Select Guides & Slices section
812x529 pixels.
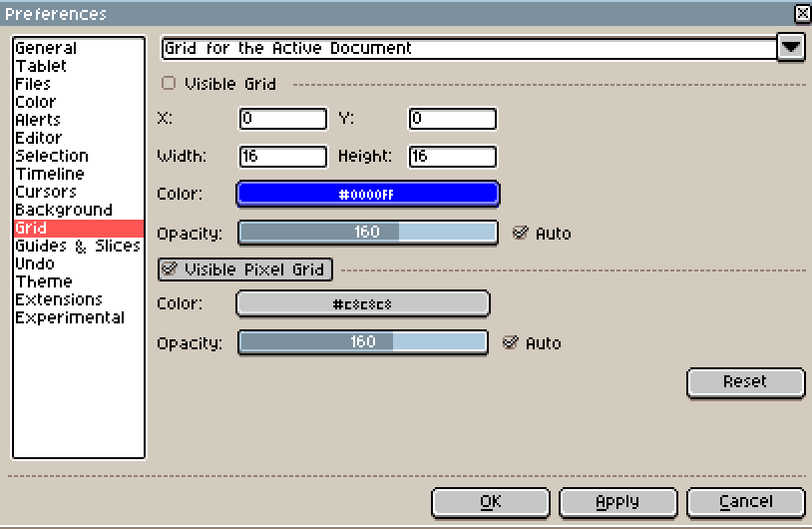pyautogui.click(x=78, y=246)
